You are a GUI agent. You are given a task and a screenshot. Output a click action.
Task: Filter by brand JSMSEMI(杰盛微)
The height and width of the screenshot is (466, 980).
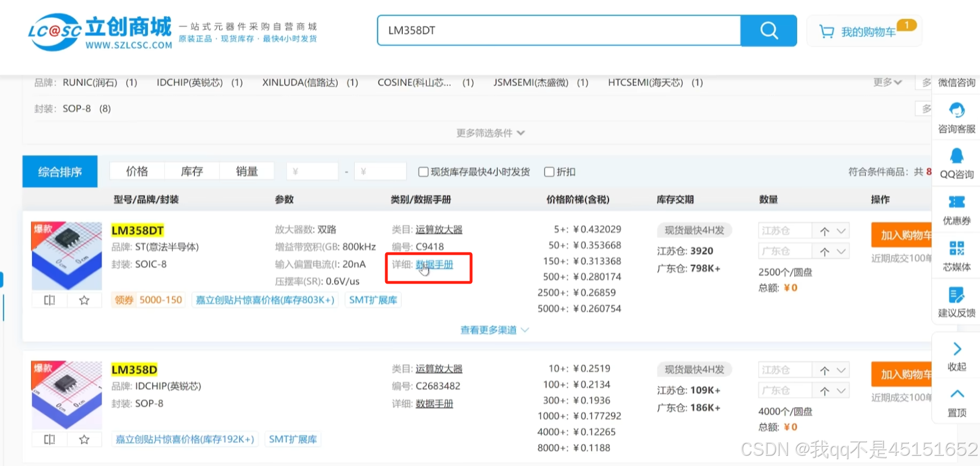click(x=531, y=82)
